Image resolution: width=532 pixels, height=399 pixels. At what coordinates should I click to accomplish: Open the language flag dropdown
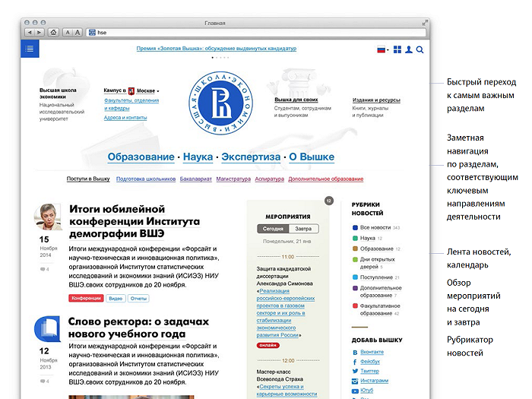[383, 50]
